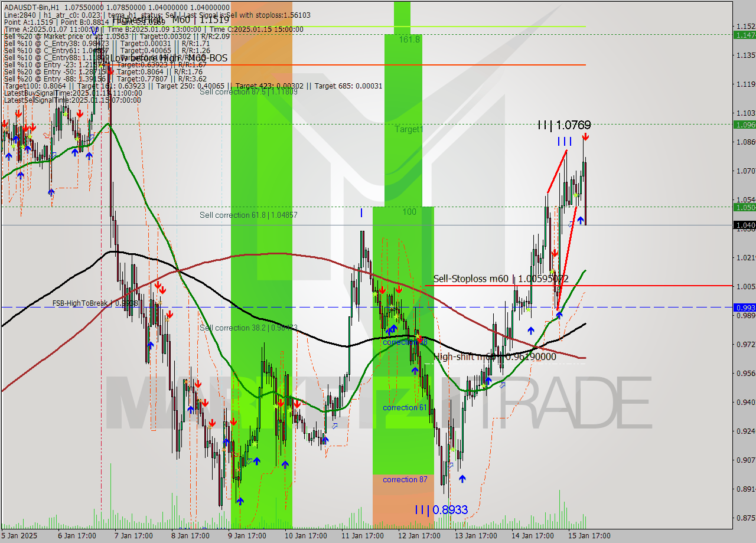Click the black current price tag 1.040

point(744,225)
